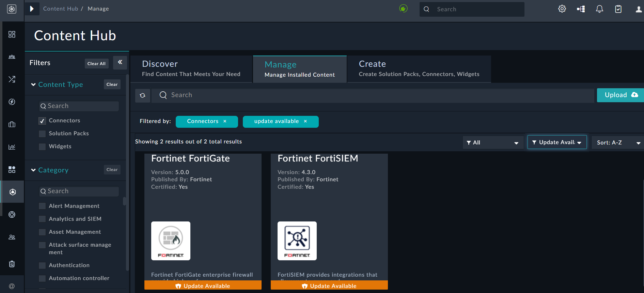
Task: Collapse the Filters panel with double-chevron icon
Action: click(x=120, y=62)
